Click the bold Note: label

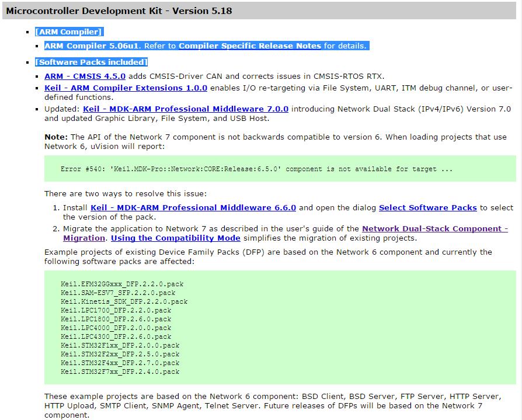click(x=56, y=137)
